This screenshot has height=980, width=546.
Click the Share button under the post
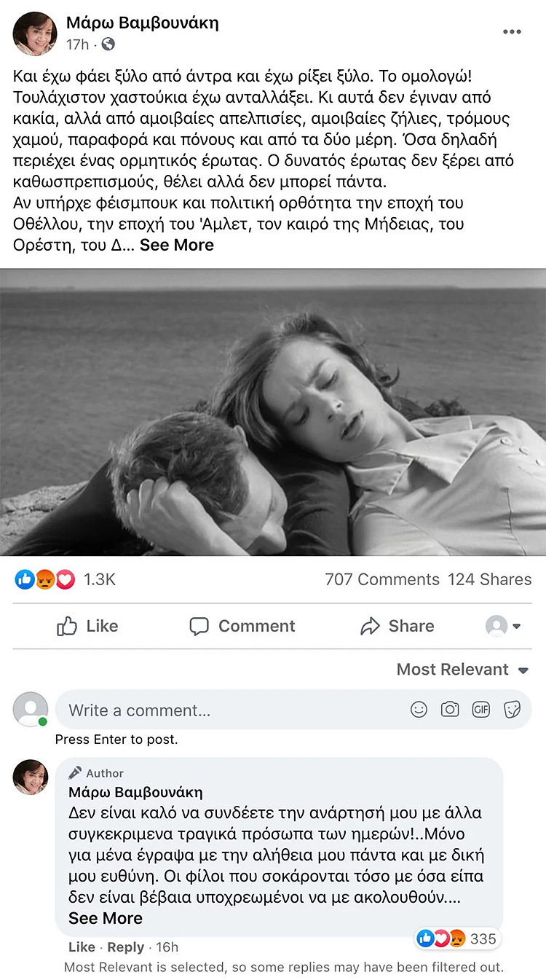[397, 626]
